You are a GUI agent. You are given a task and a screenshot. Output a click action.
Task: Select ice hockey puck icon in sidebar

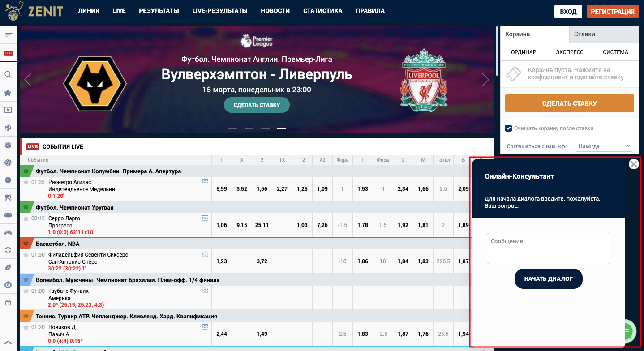tap(8, 215)
